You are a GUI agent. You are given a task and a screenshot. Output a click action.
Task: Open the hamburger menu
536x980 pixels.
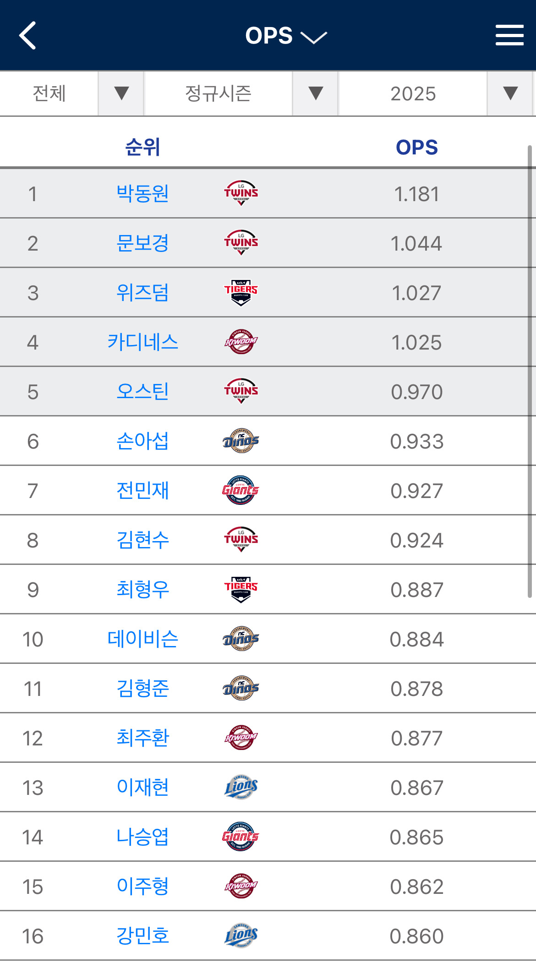click(x=509, y=35)
